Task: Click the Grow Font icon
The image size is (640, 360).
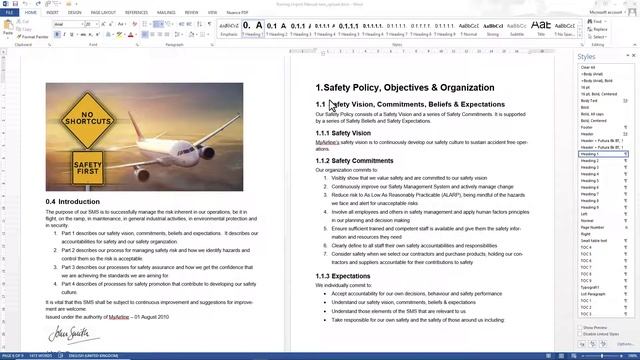Action: (x=103, y=24)
